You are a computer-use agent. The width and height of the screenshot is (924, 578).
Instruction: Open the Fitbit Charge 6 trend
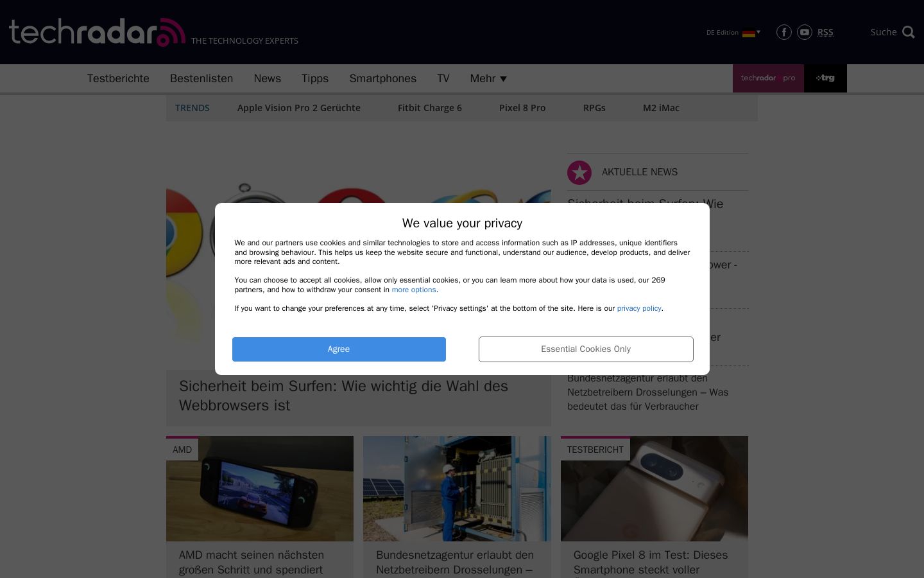(430, 108)
